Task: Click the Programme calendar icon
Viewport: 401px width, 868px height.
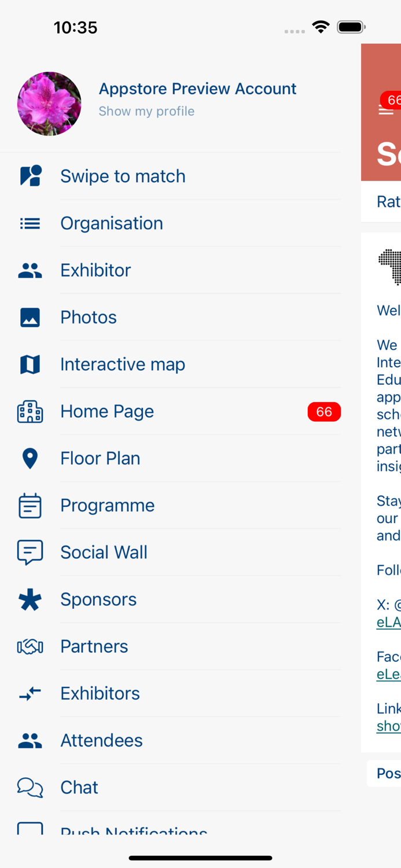Action: tap(30, 505)
